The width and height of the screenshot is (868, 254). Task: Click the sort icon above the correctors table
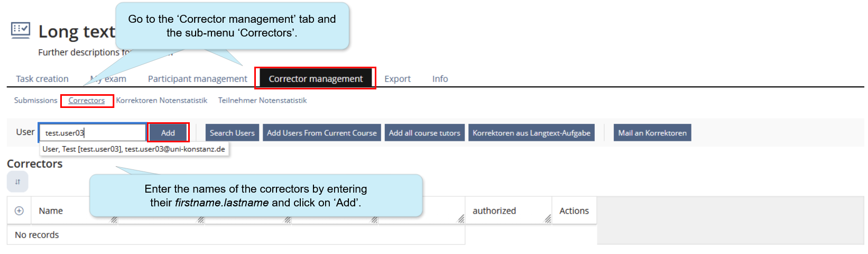click(17, 182)
